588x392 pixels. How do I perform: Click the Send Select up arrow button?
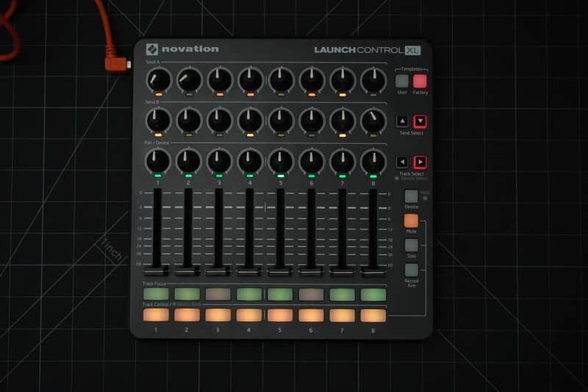click(x=402, y=121)
